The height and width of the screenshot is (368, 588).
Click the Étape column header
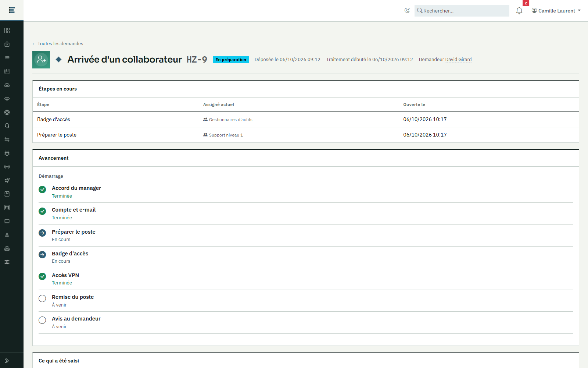43,105
